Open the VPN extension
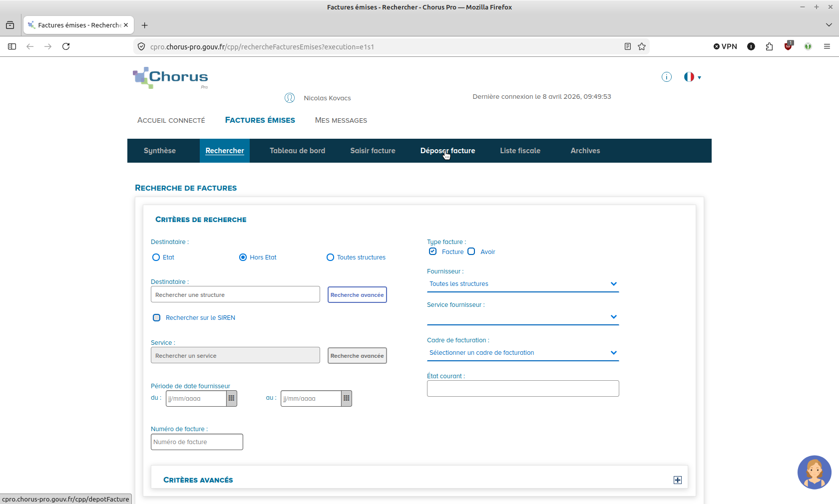The height and width of the screenshot is (504, 839). point(725,46)
